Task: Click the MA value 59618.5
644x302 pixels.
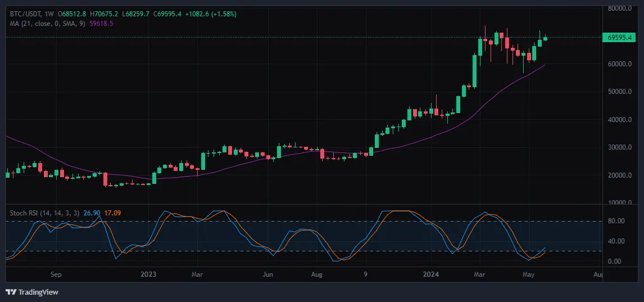Action: 102,24
